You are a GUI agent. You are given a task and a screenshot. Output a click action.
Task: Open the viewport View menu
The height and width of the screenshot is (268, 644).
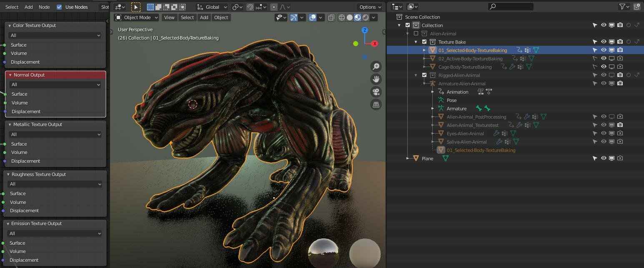coord(169,17)
